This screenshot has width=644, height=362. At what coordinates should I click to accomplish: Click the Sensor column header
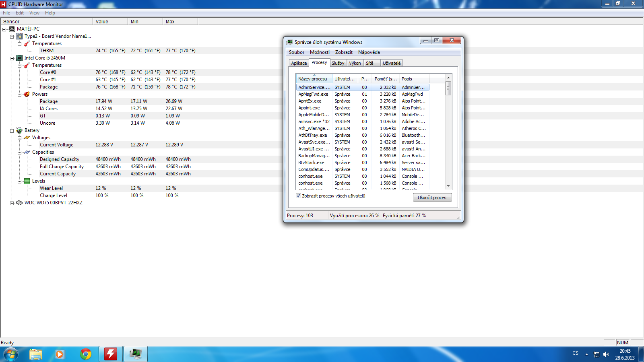coord(47,22)
